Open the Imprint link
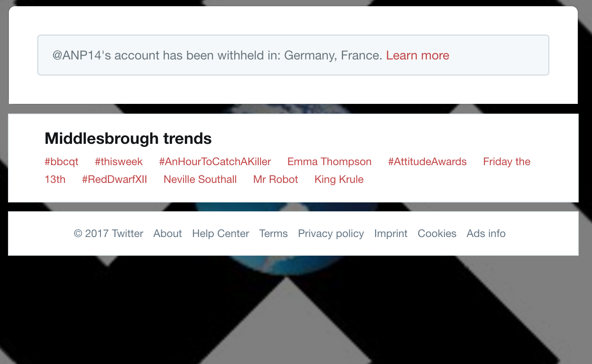Viewport: 592px width, 364px height. (391, 233)
